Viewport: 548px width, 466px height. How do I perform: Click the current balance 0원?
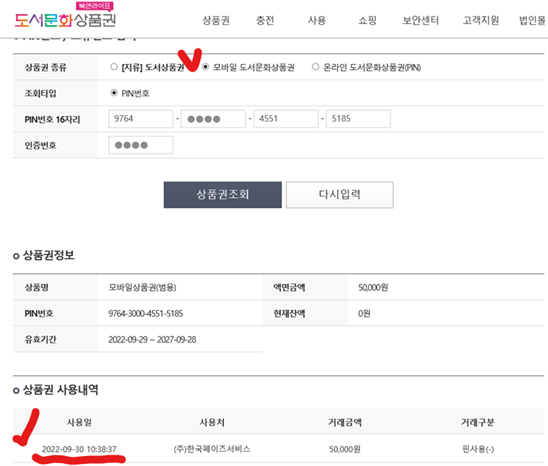click(x=364, y=314)
